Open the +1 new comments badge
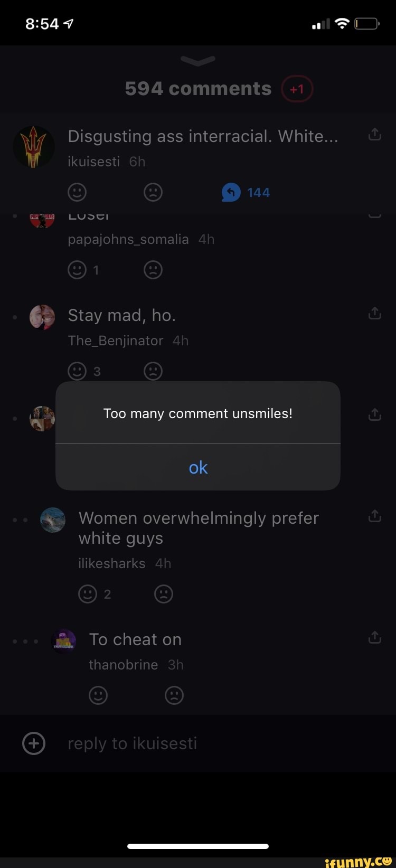This screenshot has width=396, height=868. coord(297,89)
